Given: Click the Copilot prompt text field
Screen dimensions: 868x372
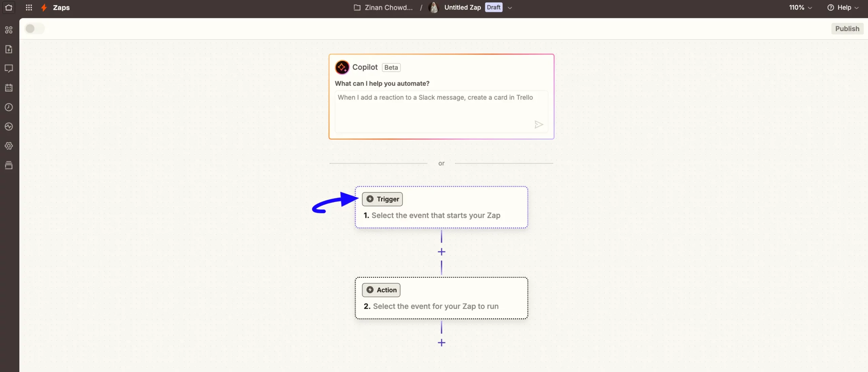Looking at the screenshot, I should (x=441, y=111).
